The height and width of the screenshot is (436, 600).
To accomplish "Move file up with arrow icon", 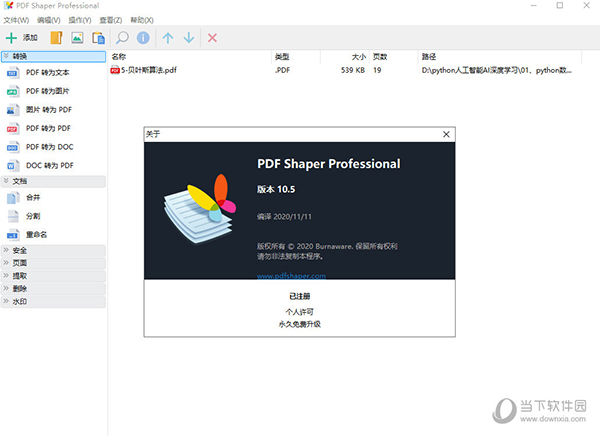I will [168, 38].
